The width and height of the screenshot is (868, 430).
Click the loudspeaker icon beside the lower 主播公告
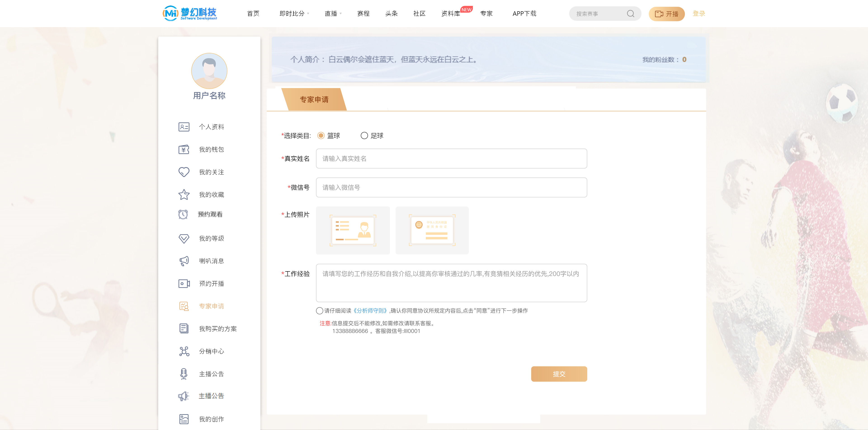[184, 396]
